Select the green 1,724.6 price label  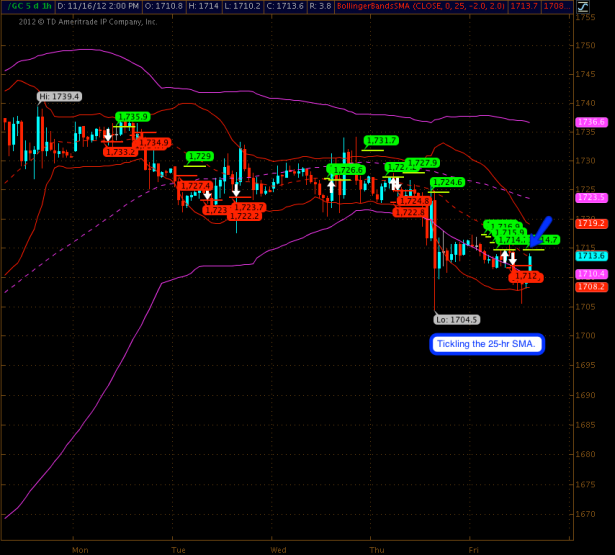tap(447, 182)
